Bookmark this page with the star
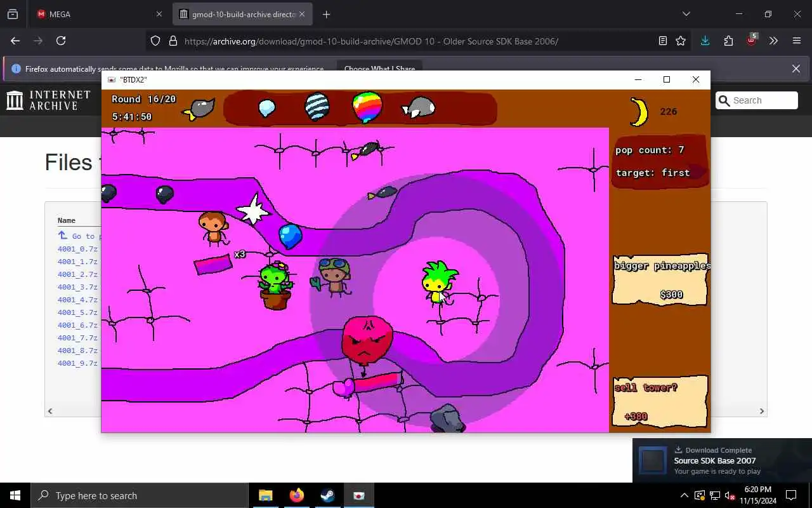 pyautogui.click(x=681, y=41)
